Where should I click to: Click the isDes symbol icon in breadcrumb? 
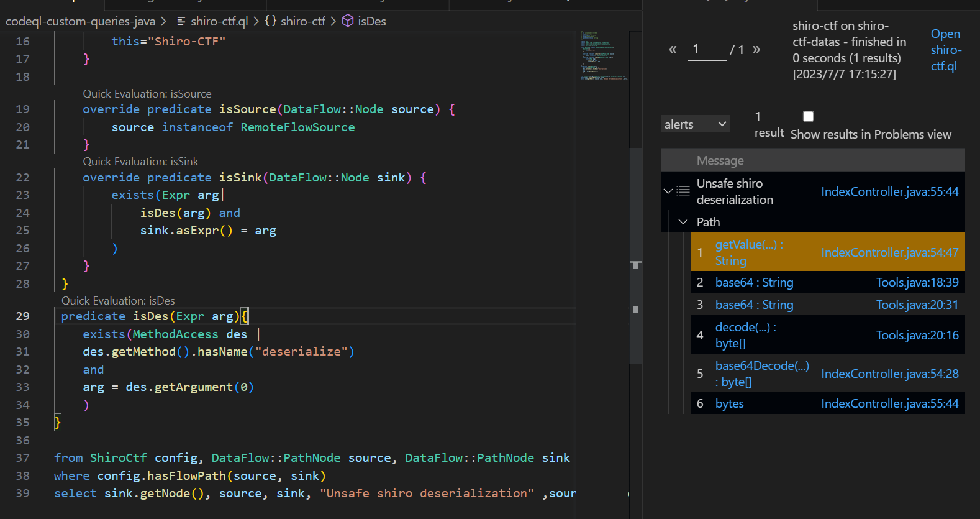pos(348,21)
